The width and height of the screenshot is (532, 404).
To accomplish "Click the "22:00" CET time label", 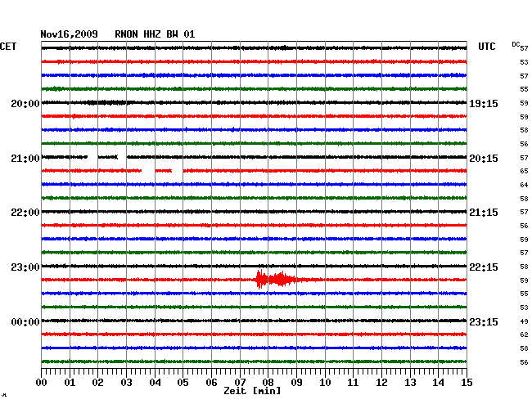I will (x=25, y=213).
